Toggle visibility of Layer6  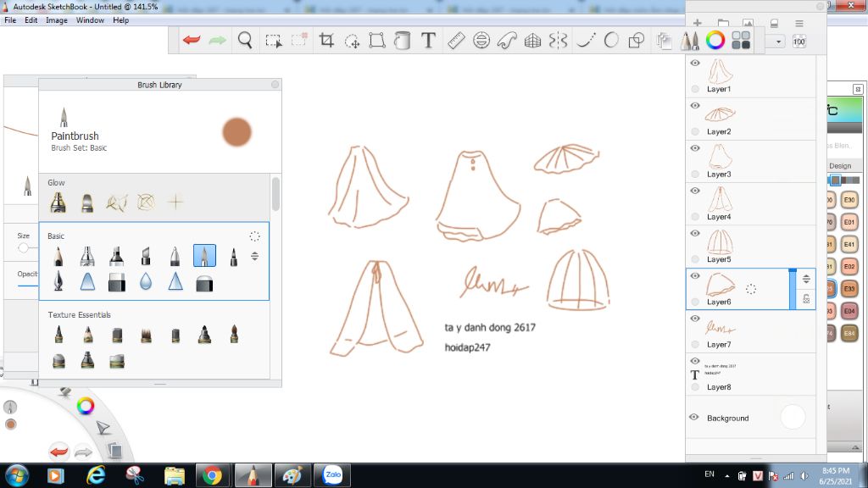[x=695, y=276]
